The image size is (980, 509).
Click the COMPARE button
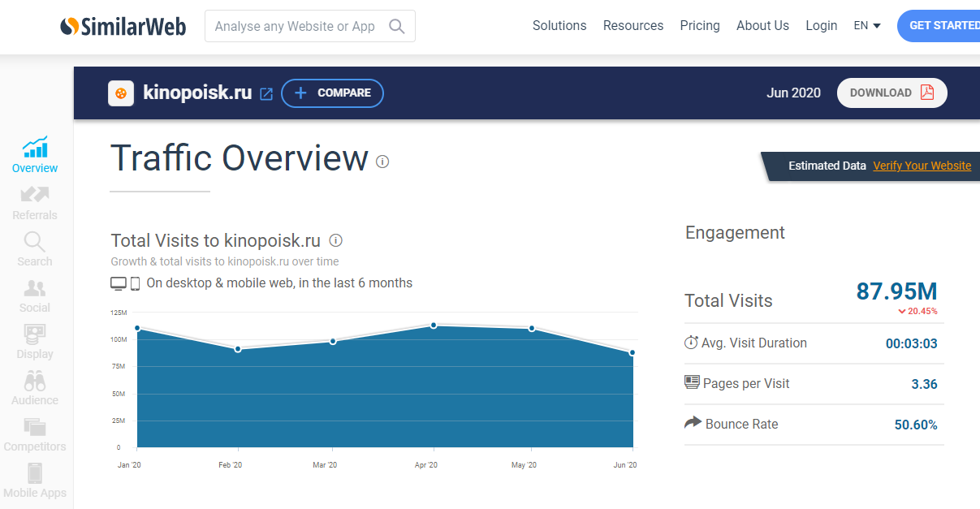coord(332,93)
